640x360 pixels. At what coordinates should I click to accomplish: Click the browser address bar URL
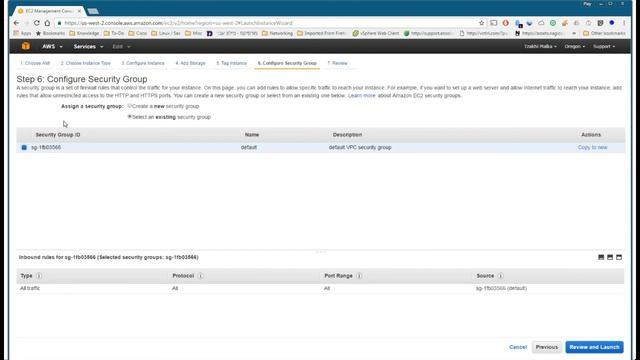[179, 23]
